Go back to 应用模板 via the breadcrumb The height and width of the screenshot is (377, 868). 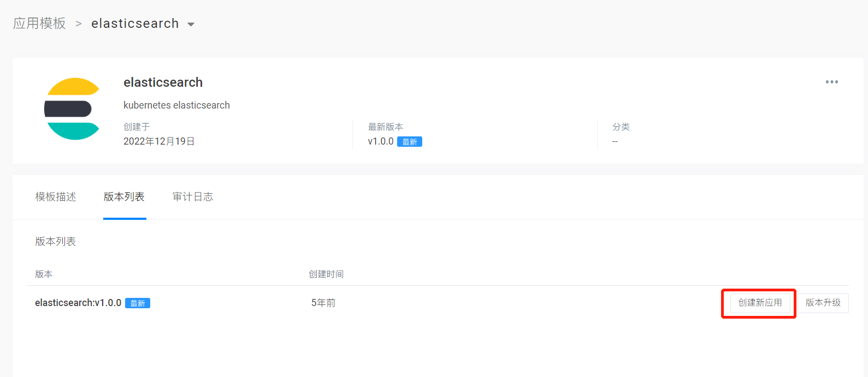[x=39, y=23]
